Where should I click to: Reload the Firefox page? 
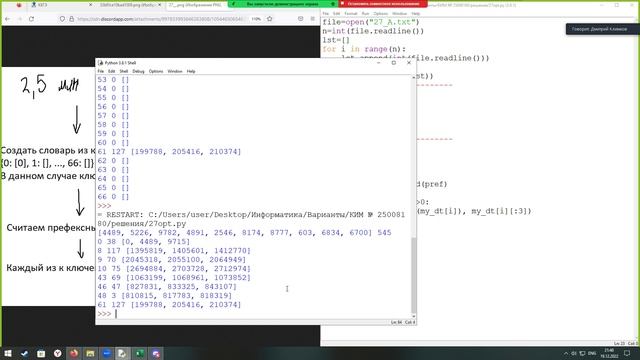tap(31, 19)
